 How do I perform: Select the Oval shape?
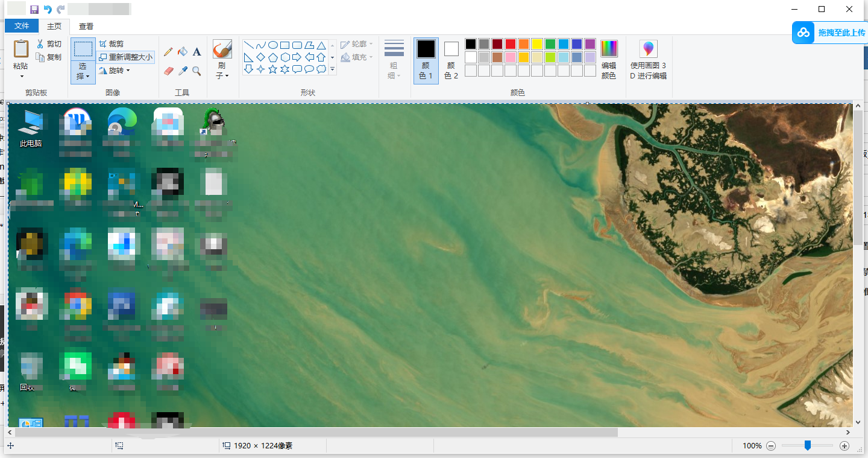point(272,45)
